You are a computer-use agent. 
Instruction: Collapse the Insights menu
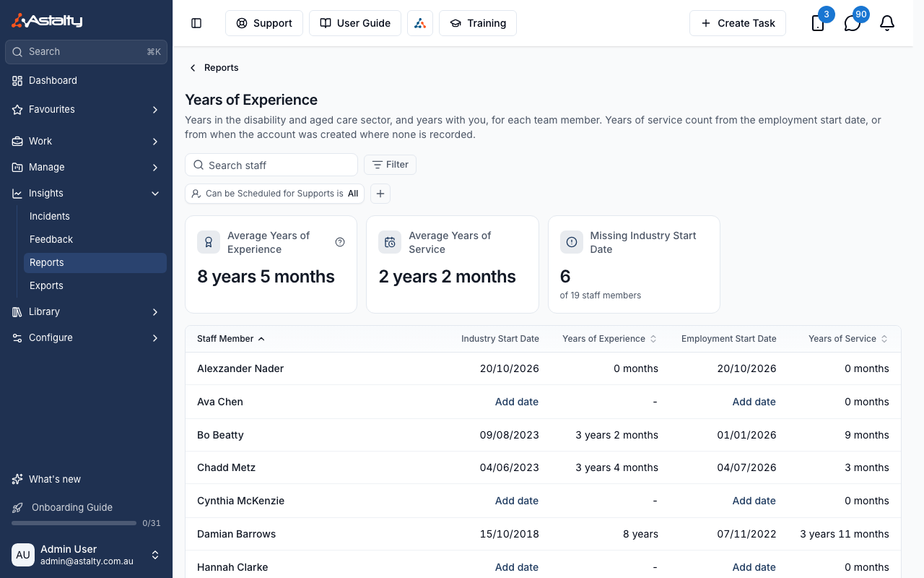[x=87, y=194]
